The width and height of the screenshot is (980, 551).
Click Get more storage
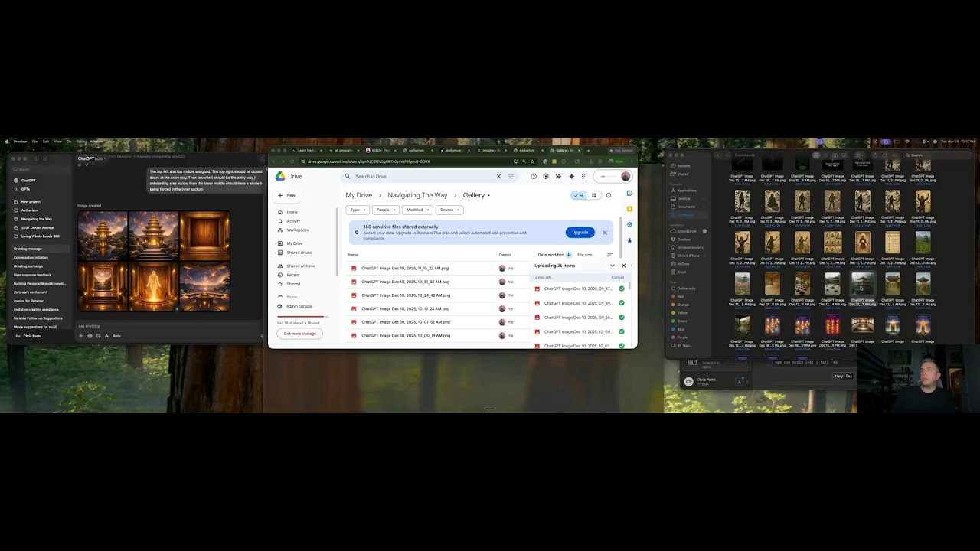[300, 334]
